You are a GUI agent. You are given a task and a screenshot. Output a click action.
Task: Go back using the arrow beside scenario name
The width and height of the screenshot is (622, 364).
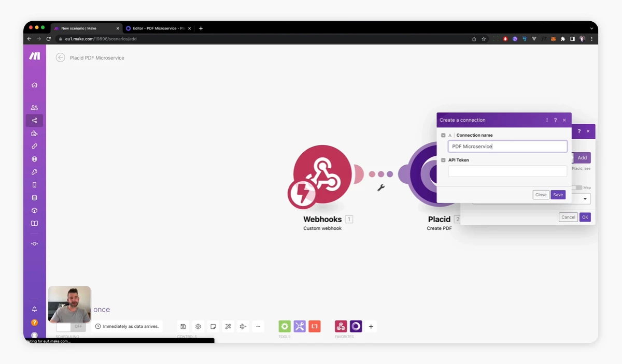[x=61, y=57]
